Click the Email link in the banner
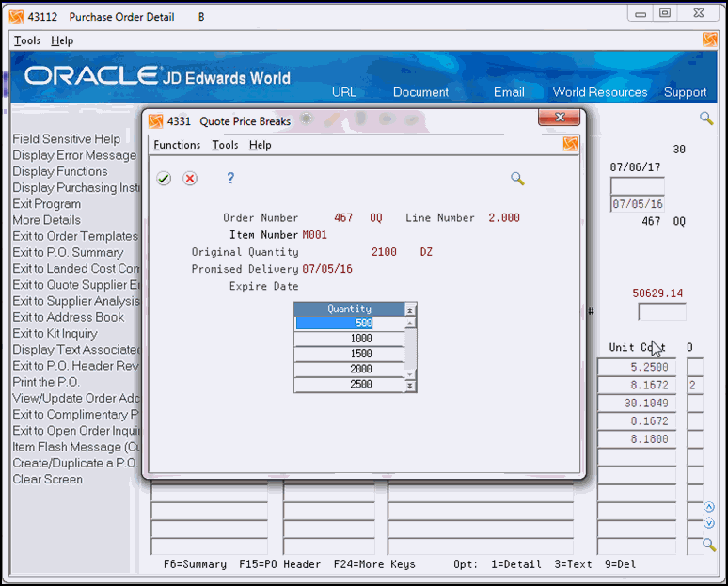This screenshot has width=728, height=586. click(x=509, y=92)
